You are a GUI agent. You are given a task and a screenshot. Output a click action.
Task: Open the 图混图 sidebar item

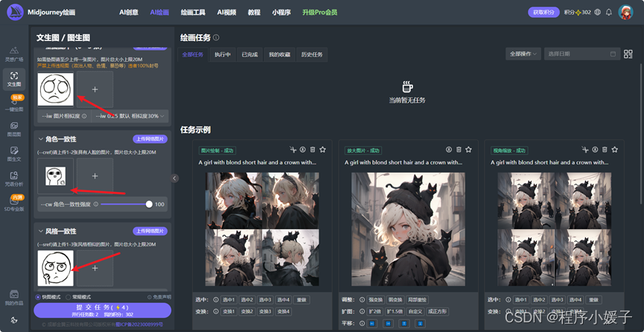14,129
